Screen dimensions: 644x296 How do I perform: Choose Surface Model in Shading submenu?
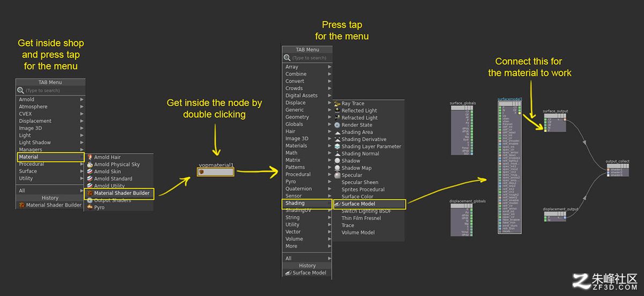coord(369,204)
